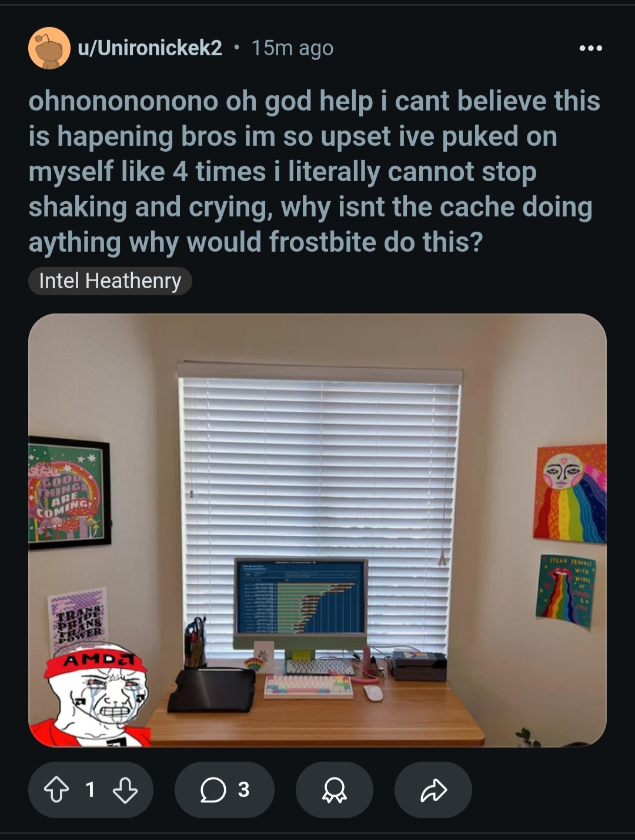Upvote the post
The height and width of the screenshot is (840, 635).
56,790
